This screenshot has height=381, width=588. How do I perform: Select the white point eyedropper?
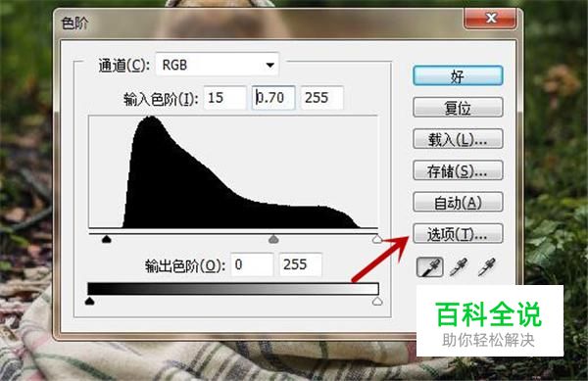click(487, 267)
